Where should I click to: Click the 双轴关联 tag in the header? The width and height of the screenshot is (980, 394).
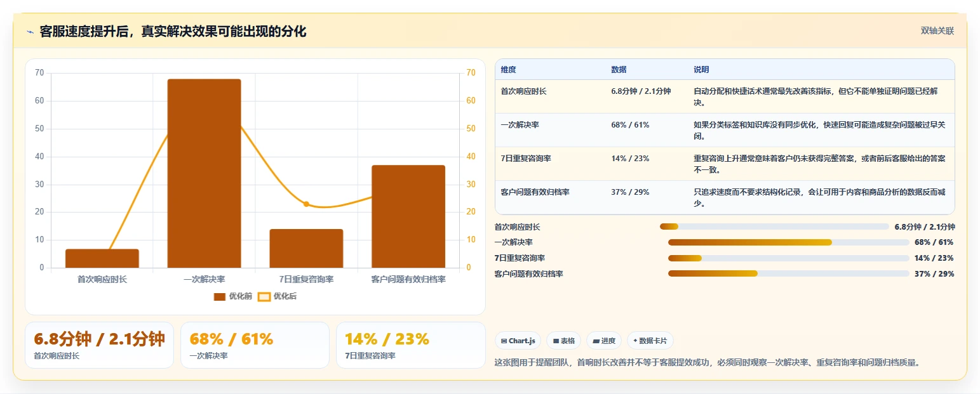pos(937,30)
